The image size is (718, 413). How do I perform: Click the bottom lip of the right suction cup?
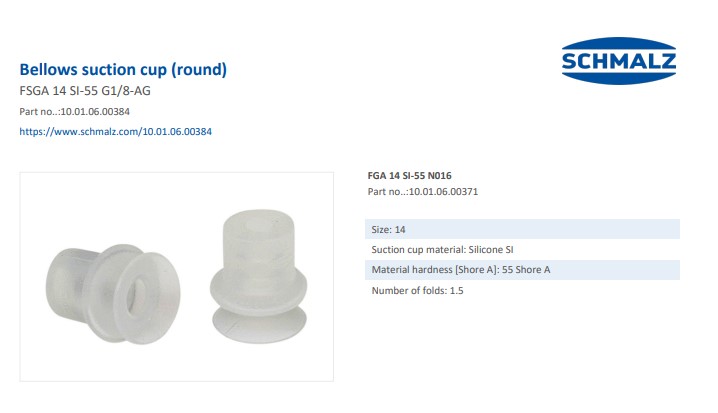click(x=260, y=324)
